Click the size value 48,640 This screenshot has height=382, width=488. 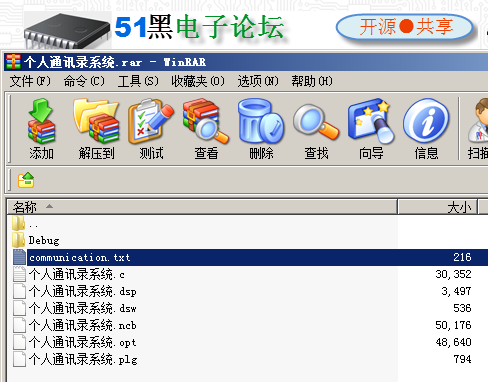[x=453, y=342]
